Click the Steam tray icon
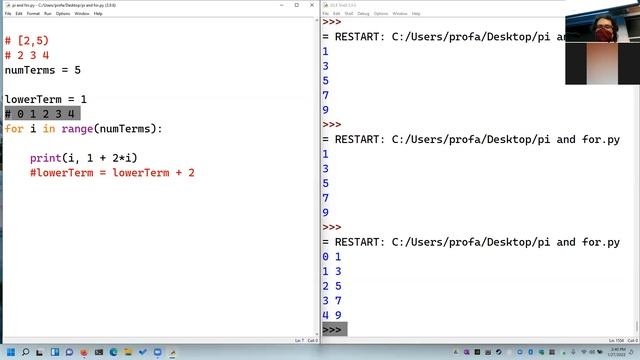The height and width of the screenshot is (360, 640). (498, 352)
